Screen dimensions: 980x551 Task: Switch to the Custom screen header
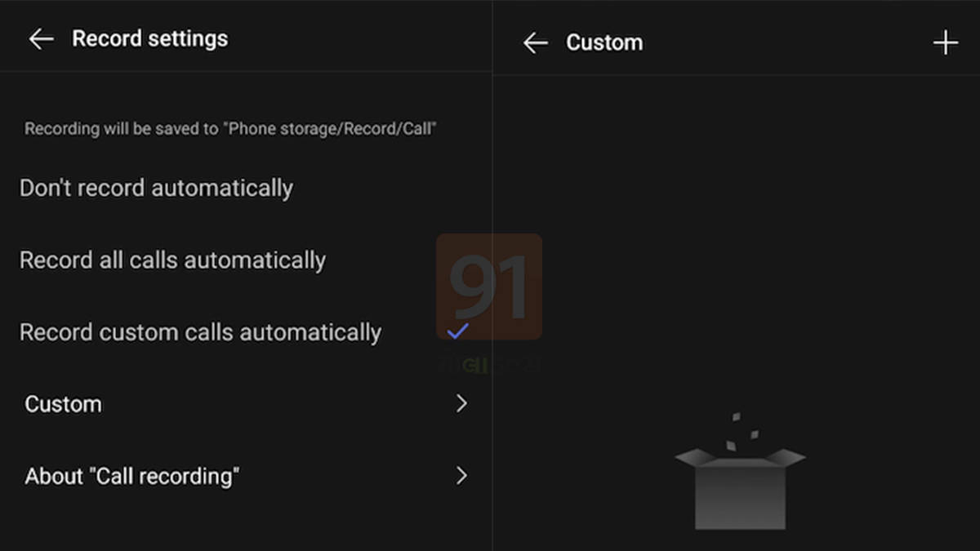tap(604, 42)
